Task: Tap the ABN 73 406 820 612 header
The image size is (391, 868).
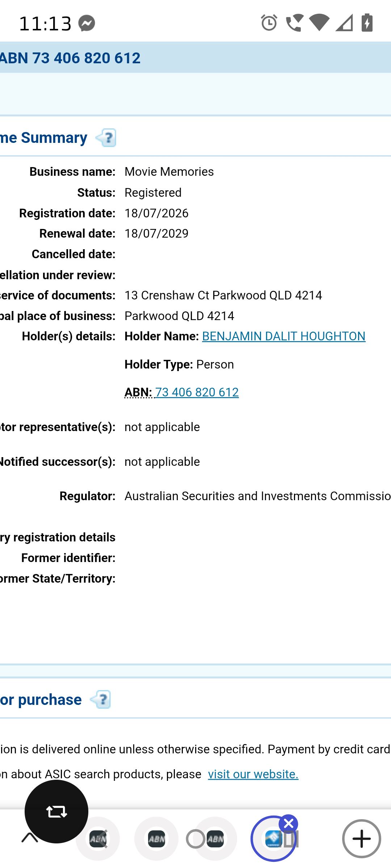Action: (x=70, y=58)
